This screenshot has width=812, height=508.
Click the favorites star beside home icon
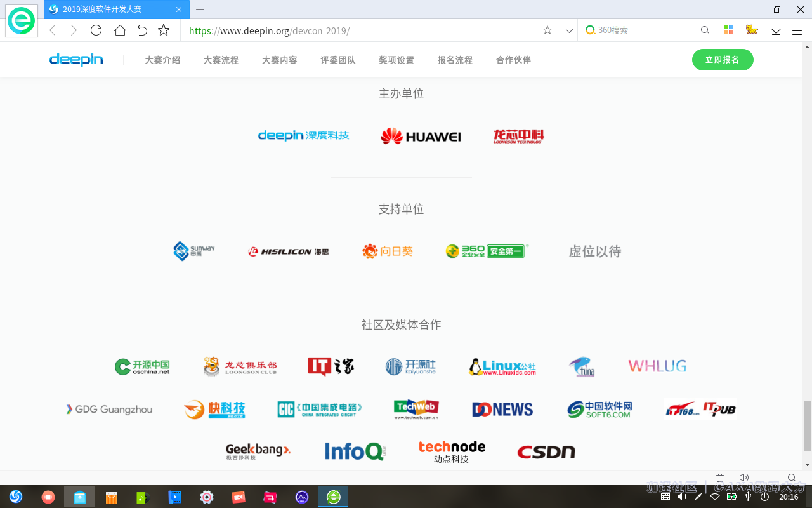pyautogui.click(x=164, y=30)
